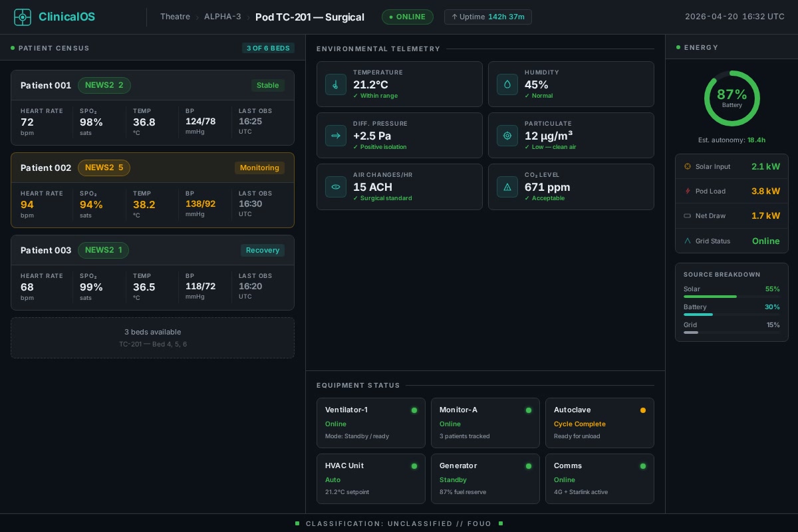Click the differential pressure arrow icon
Viewport: 798px width, 532px height.
[336, 136]
